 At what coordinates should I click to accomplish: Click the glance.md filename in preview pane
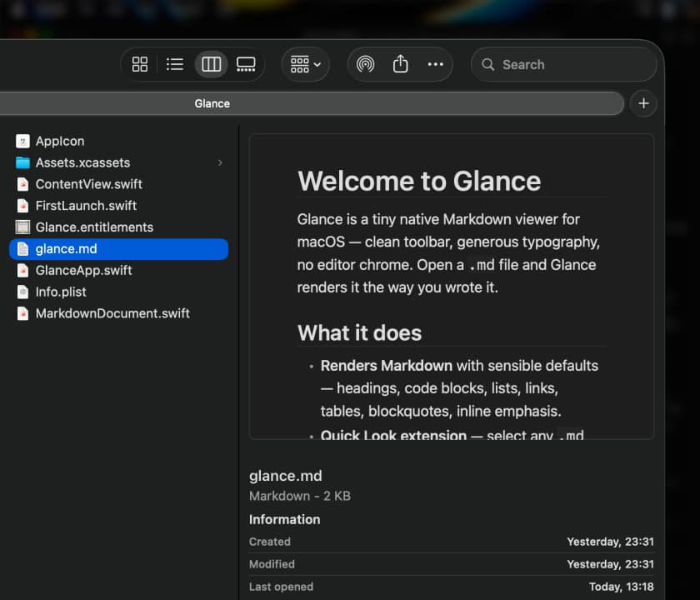point(286,476)
